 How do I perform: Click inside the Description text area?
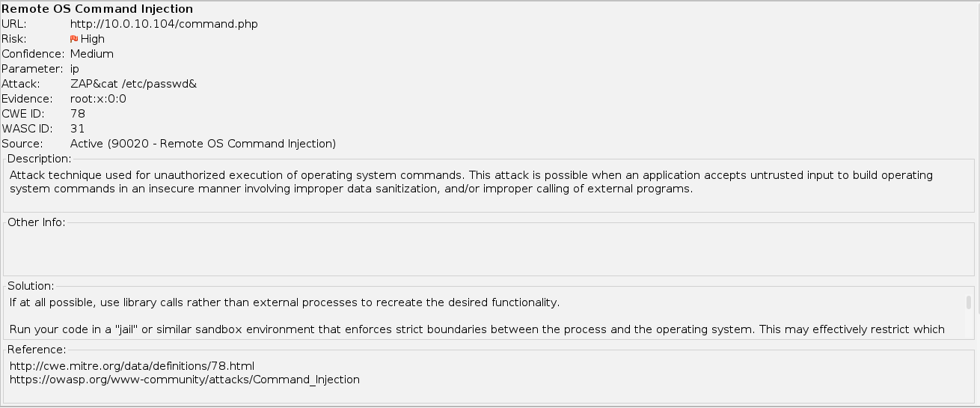pyautogui.click(x=471, y=182)
